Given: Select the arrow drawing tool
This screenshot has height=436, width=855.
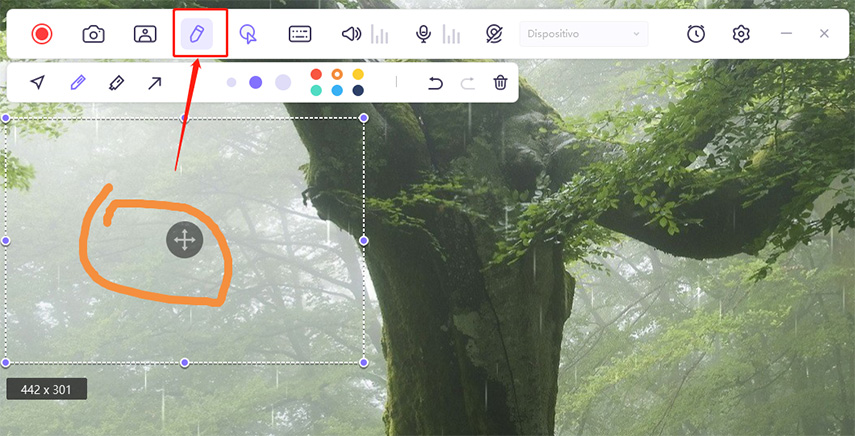Looking at the screenshot, I should [x=155, y=83].
